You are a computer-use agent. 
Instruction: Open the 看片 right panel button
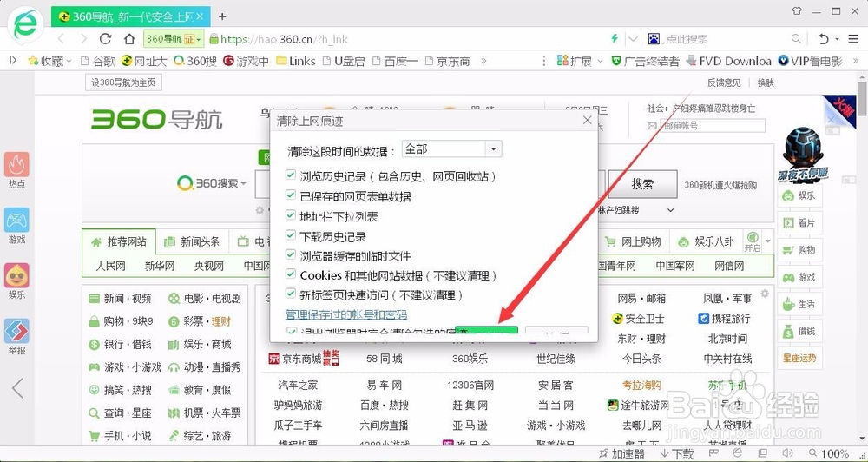[799, 222]
